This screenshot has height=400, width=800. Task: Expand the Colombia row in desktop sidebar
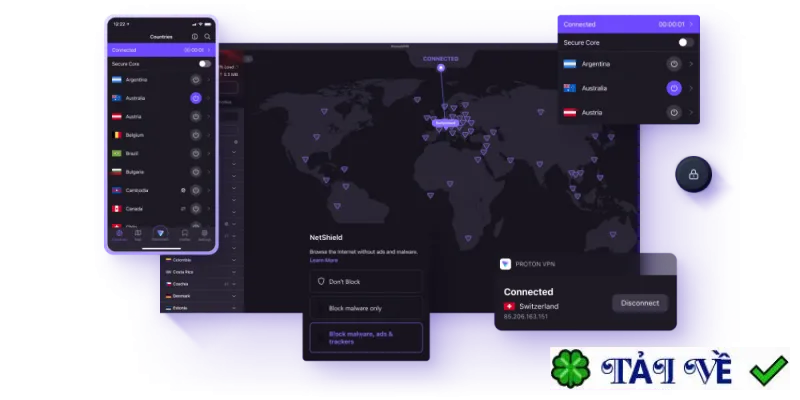click(x=234, y=260)
